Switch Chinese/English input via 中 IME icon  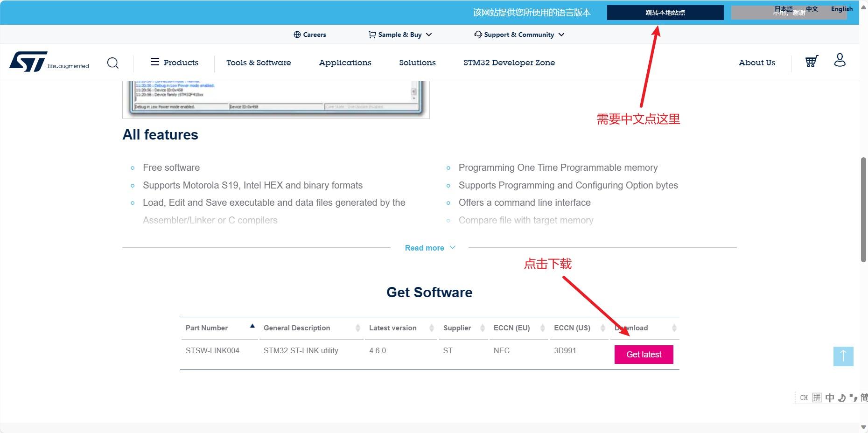click(830, 398)
